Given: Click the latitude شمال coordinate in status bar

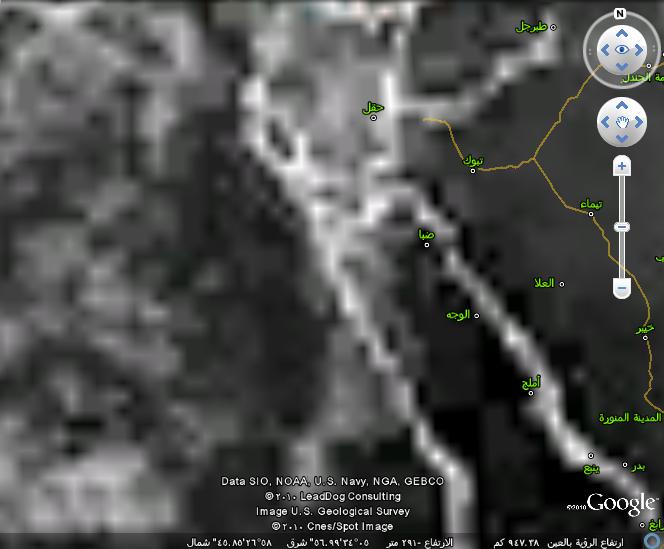Looking at the screenshot, I should (x=229, y=542).
